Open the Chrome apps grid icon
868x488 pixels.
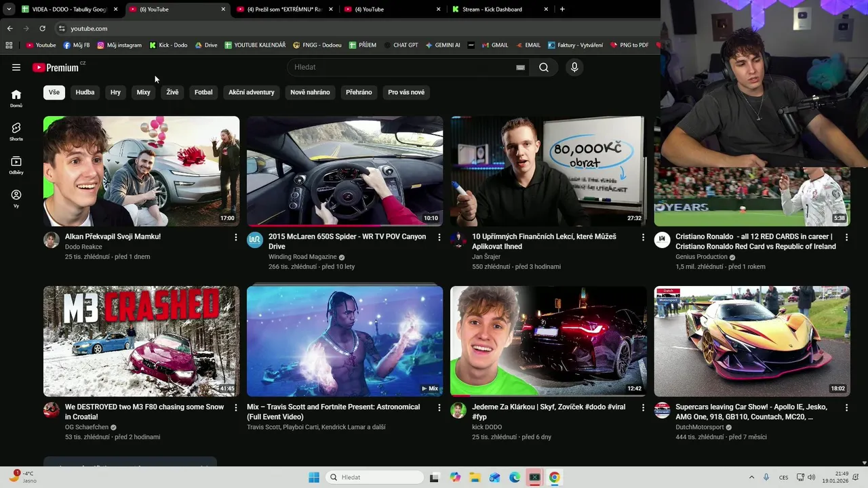click(9, 45)
